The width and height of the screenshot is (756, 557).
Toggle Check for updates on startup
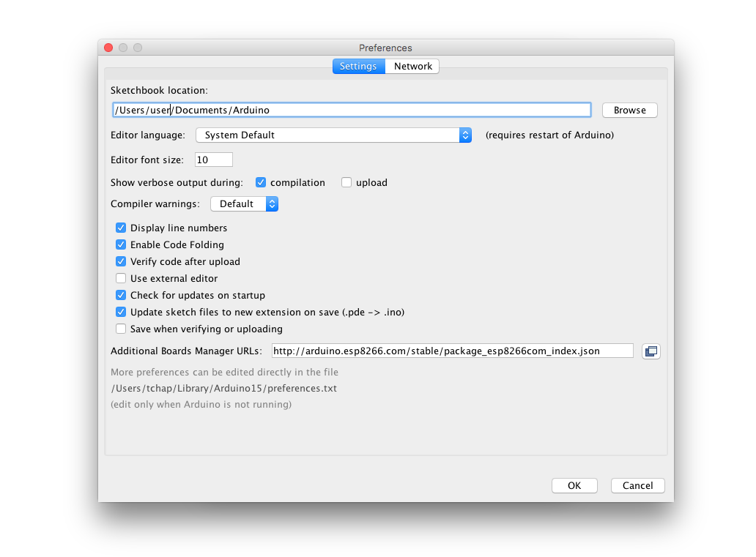(121, 296)
